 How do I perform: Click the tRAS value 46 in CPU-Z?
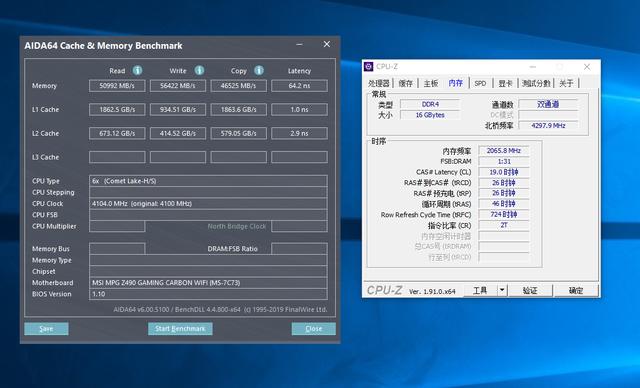(x=504, y=204)
